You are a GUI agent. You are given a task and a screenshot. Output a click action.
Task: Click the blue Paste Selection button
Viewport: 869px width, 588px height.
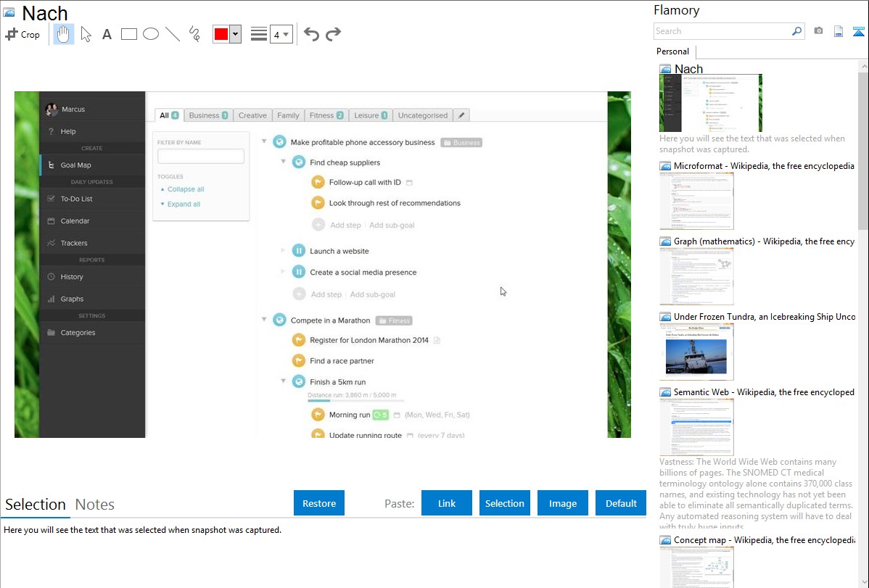tap(504, 503)
